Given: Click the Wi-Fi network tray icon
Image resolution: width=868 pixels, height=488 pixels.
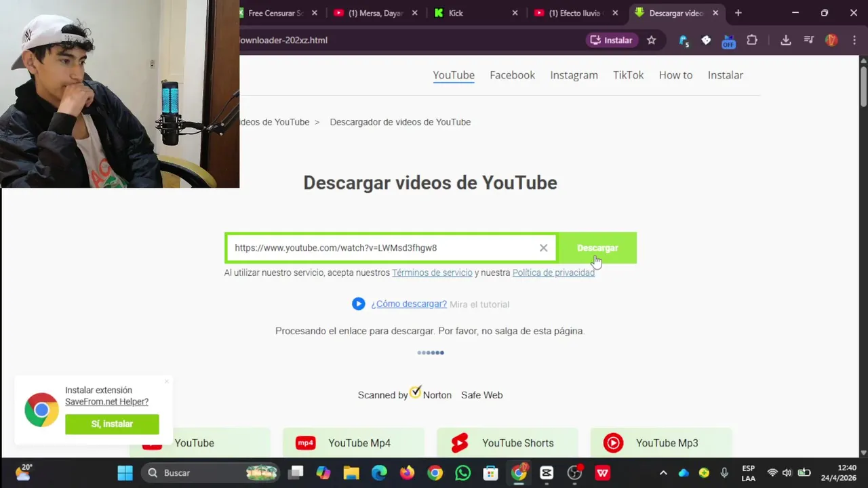Looking at the screenshot, I should (772, 473).
